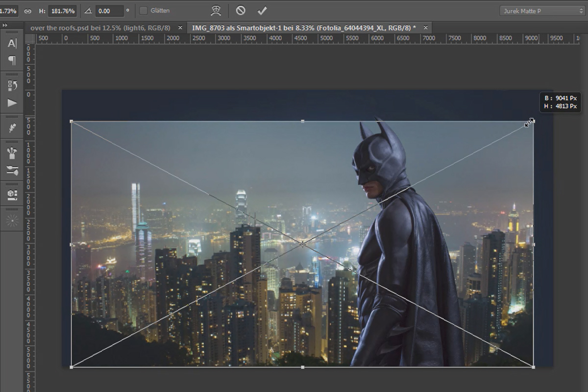Open the Character panel icon
The image size is (588, 392).
[x=12, y=43]
